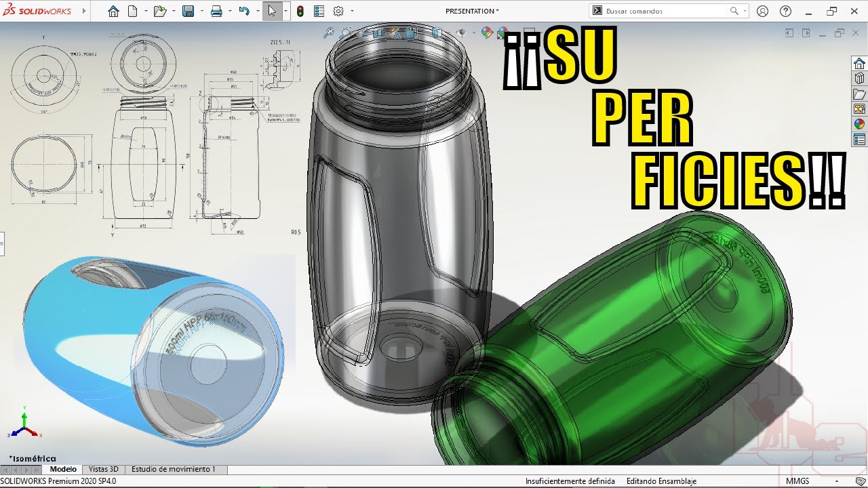Click the search magnifier in Buscar comandos
The width and height of the screenshot is (868, 488).
coord(734,11)
